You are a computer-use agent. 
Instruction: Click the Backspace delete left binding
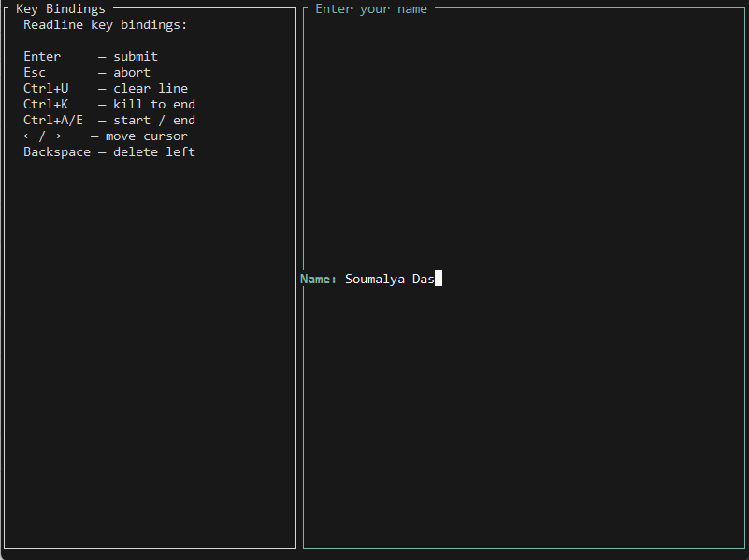coord(108,151)
